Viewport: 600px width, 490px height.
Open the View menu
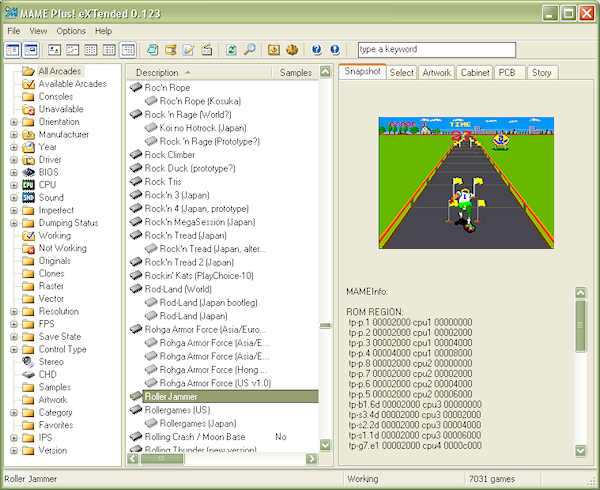[x=38, y=31]
